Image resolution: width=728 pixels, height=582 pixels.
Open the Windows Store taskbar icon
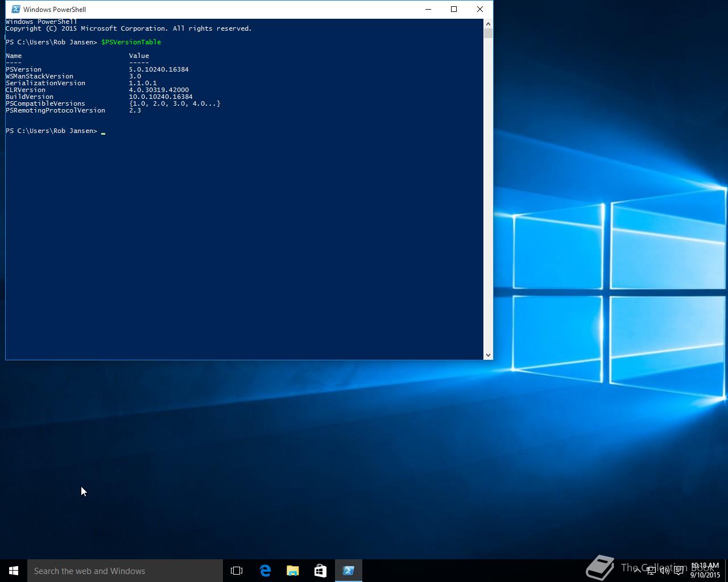point(320,571)
